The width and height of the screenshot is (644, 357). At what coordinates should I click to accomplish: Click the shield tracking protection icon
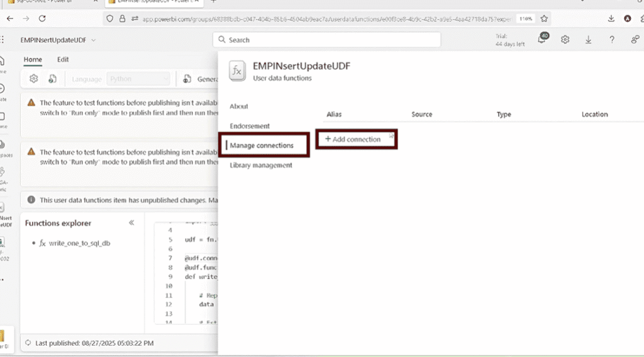(109, 18)
